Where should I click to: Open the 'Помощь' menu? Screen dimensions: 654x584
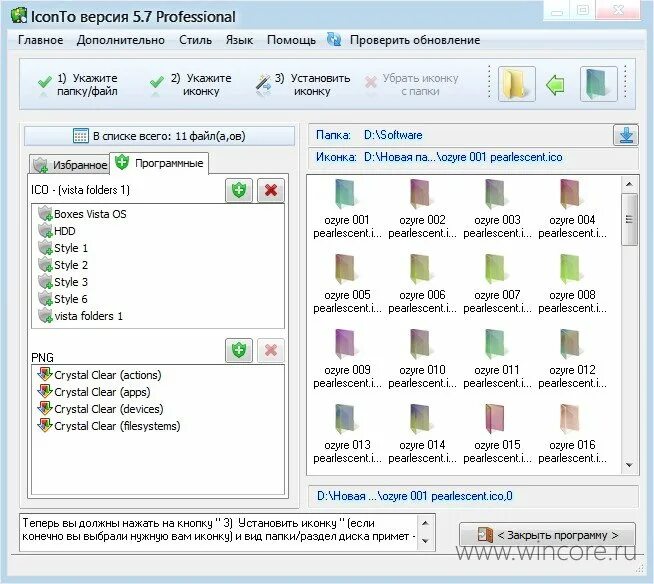point(291,40)
